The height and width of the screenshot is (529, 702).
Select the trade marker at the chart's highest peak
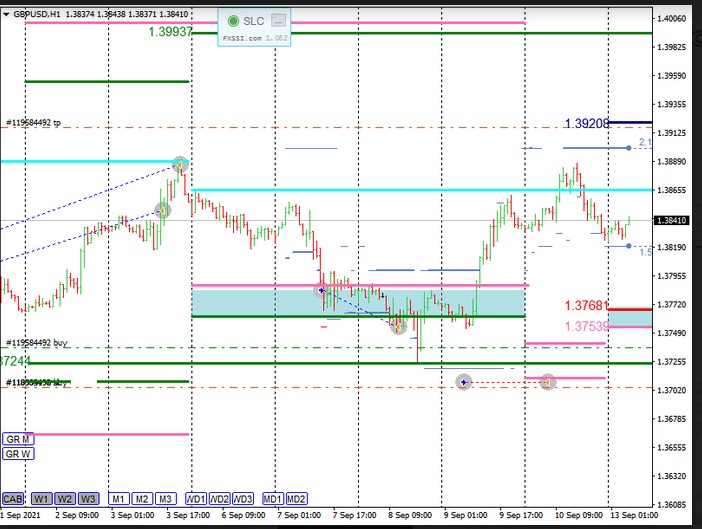180,164
